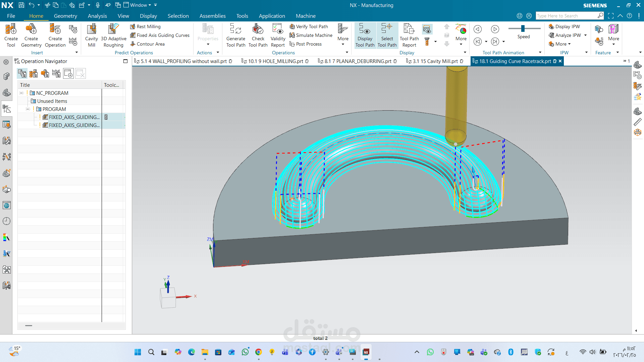Viewport: 644px width, 362px height.
Task: Run Verify Tool Path
Action: [309, 26]
